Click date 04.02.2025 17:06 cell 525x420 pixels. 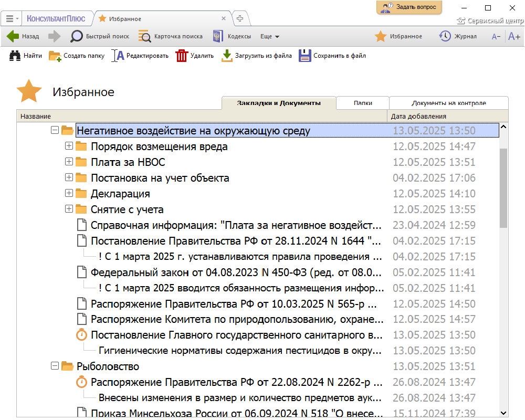tap(434, 178)
